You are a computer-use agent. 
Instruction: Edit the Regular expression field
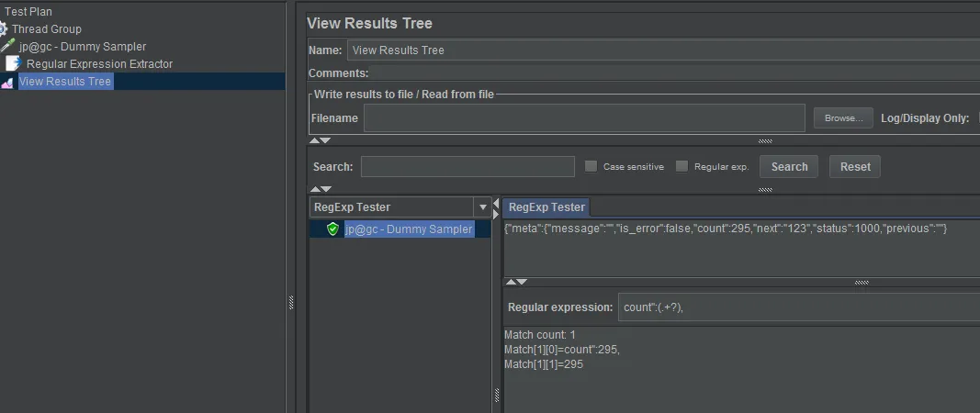click(x=799, y=307)
